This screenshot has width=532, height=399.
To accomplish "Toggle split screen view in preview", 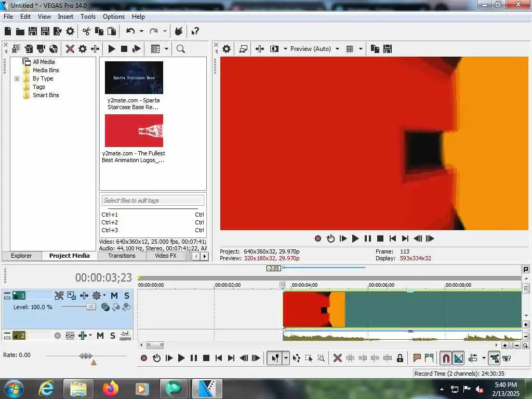I will 274,49.
